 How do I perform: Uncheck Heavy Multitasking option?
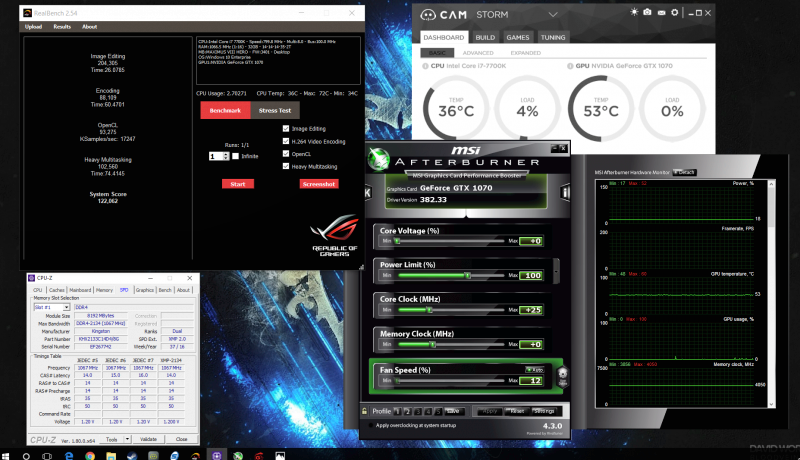click(286, 166)
